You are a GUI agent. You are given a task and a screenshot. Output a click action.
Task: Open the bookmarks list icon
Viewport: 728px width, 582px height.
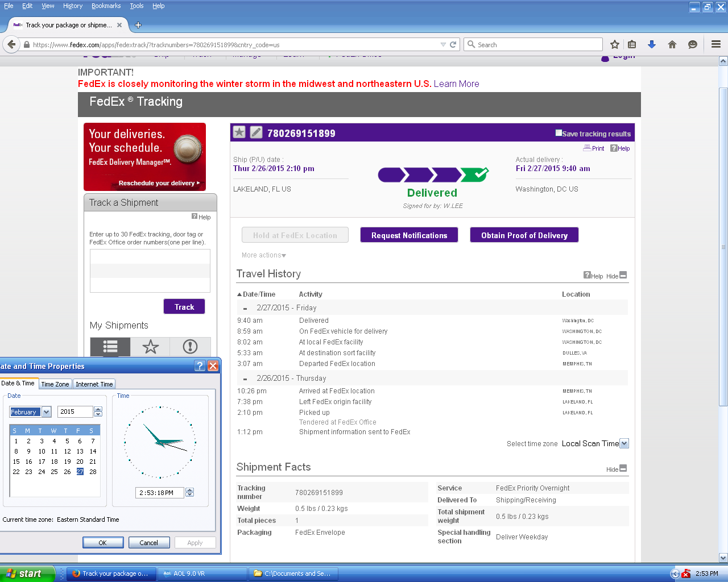click(x=632, y=44)
